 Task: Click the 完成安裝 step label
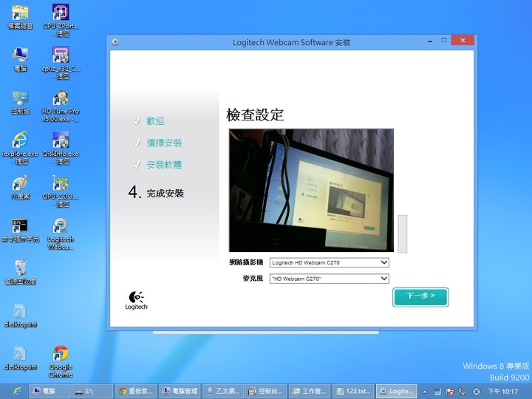[x=165, y=194]
